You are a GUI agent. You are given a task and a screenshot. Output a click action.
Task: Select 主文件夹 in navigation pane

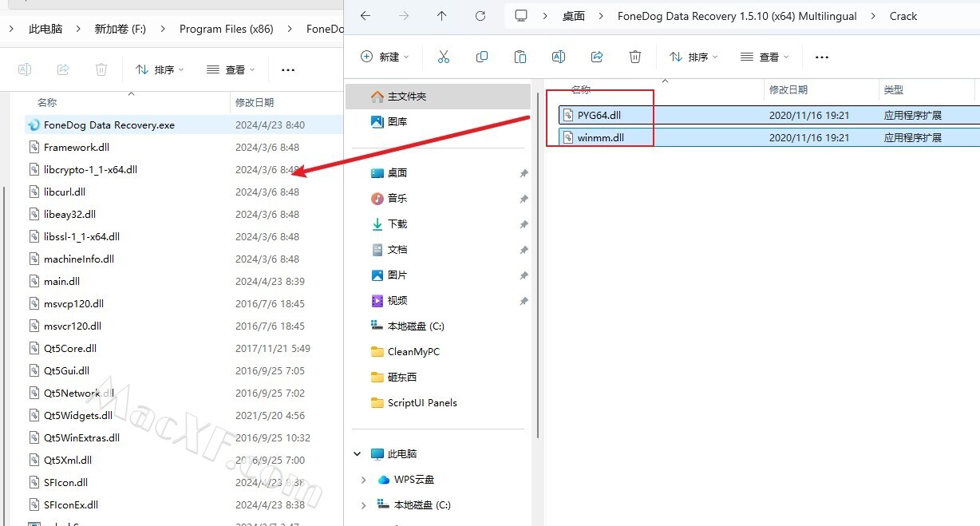(x=438, y=97)
